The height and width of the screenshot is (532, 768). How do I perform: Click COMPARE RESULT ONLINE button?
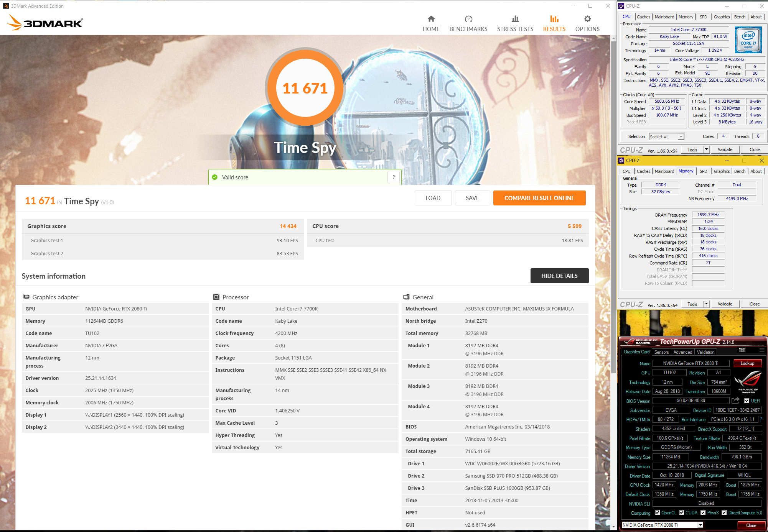539,198
